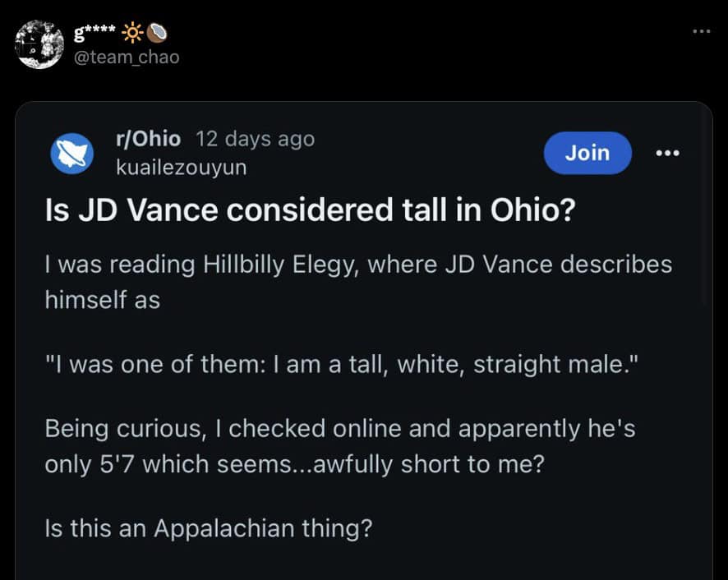Open the Reddit post overflow menu beside Join
This screenshot has width=728, height=580.
tap(667, 153)
